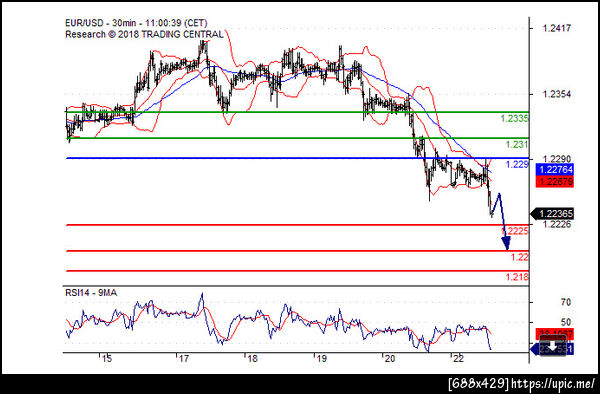Click the green 1.231 resistance label
600x394 pixels.
coord(517,145)
